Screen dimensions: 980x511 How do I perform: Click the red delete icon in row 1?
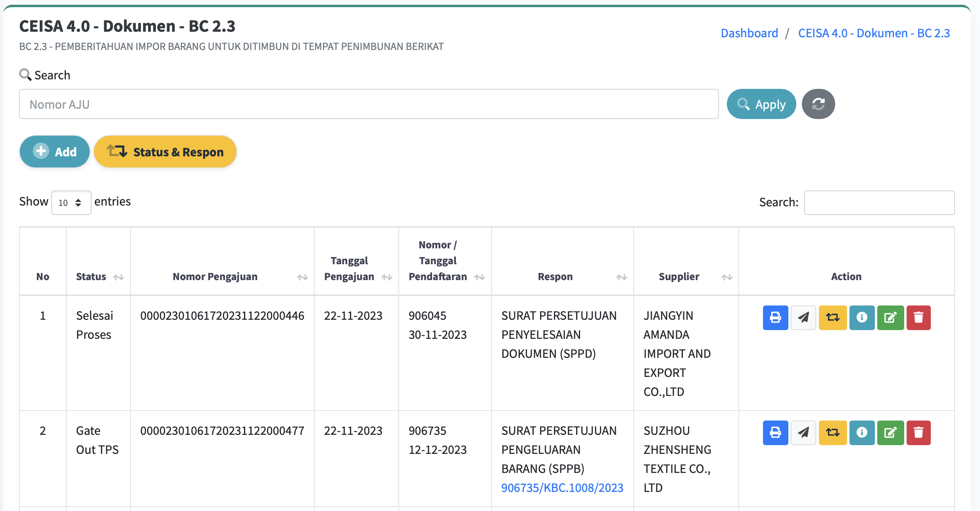pyautogui.click(x=918, y=317)
